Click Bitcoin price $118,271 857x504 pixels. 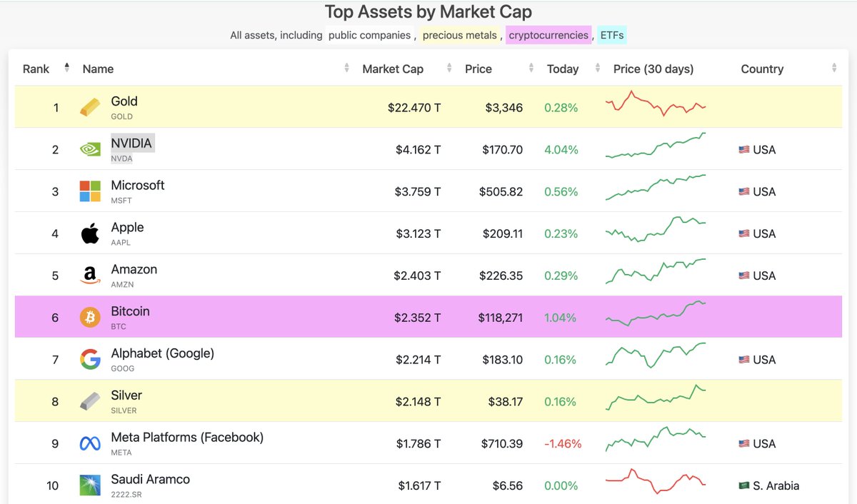click(501, 318)
